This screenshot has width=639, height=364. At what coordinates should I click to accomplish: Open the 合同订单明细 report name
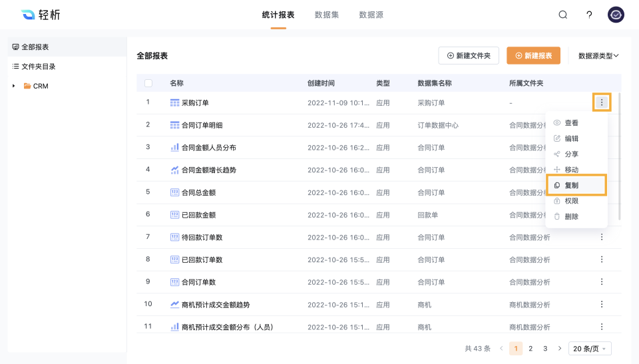click(x=202, y=125)
